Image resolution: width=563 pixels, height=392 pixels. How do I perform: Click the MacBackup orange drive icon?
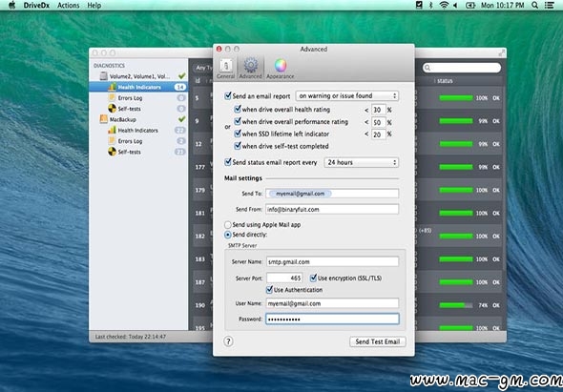[x=103, y=119]
